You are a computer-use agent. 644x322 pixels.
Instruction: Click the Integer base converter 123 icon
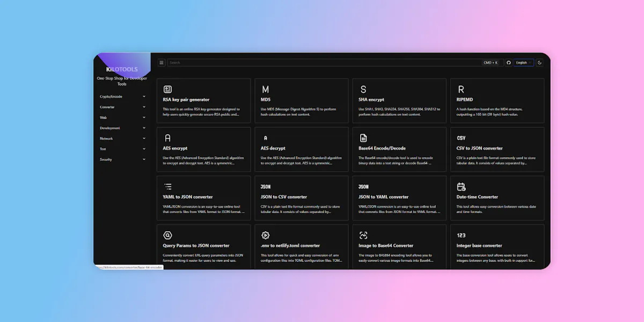tap(461, 235)
